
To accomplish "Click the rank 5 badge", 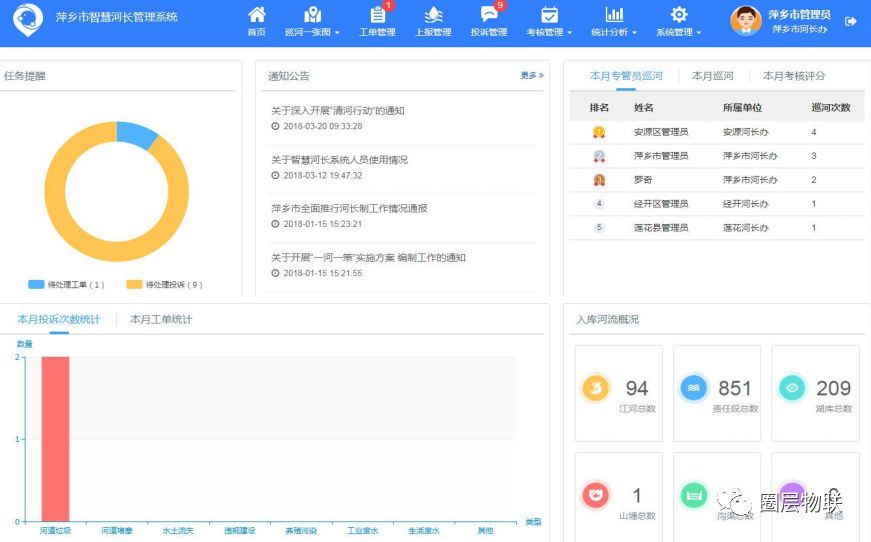I will click(599, 228).
